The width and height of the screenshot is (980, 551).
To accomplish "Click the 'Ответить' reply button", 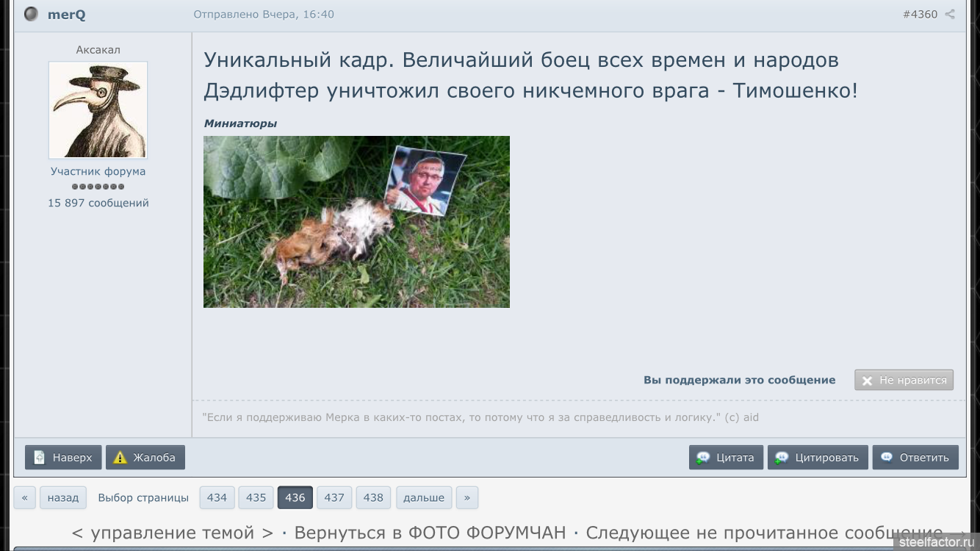I will pos(915,457).
